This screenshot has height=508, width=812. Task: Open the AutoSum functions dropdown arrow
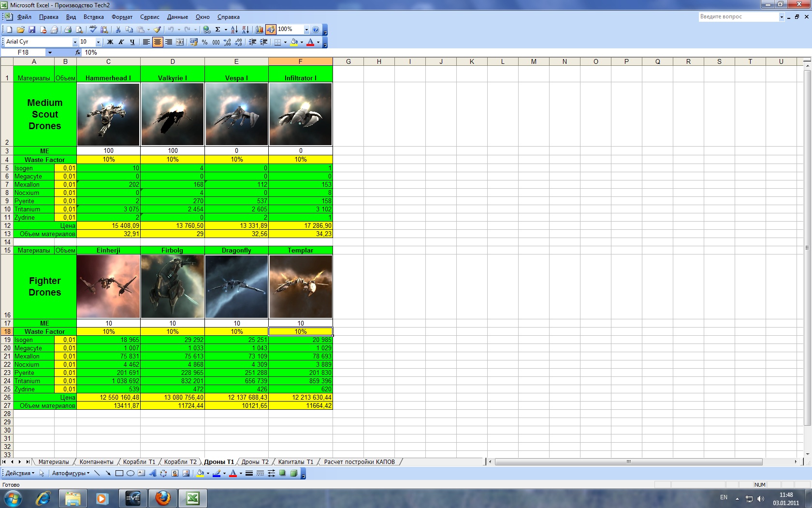[226, 30]
